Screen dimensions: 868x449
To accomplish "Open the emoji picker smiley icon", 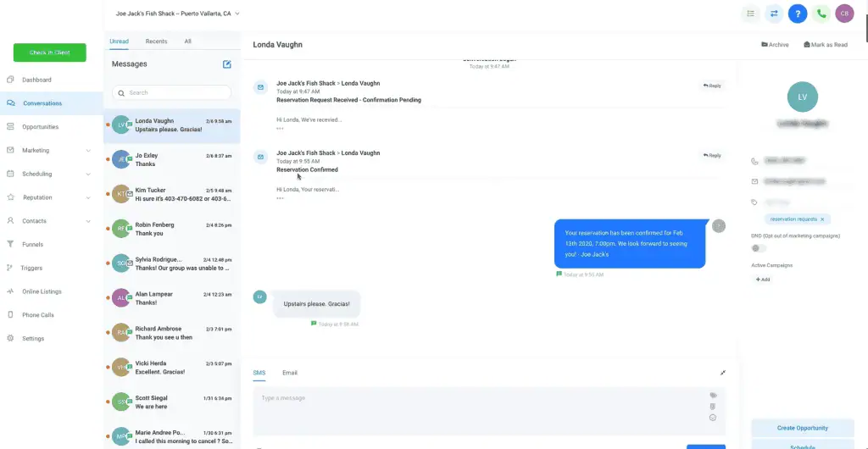I will pos(713,418).
